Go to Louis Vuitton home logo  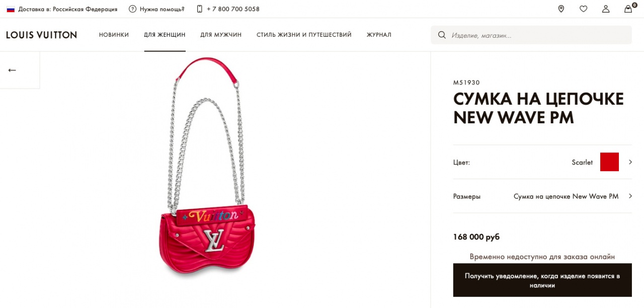41,35
